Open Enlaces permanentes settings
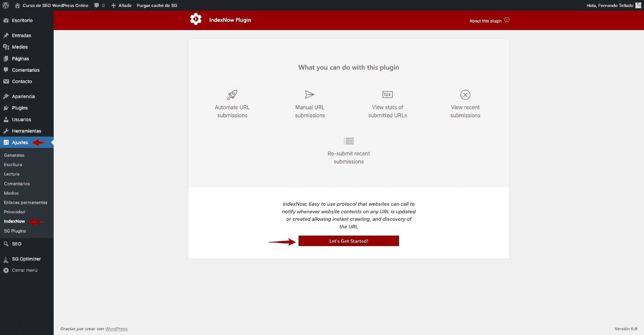Viewport: 644px width, 335px height. (26, 203)
